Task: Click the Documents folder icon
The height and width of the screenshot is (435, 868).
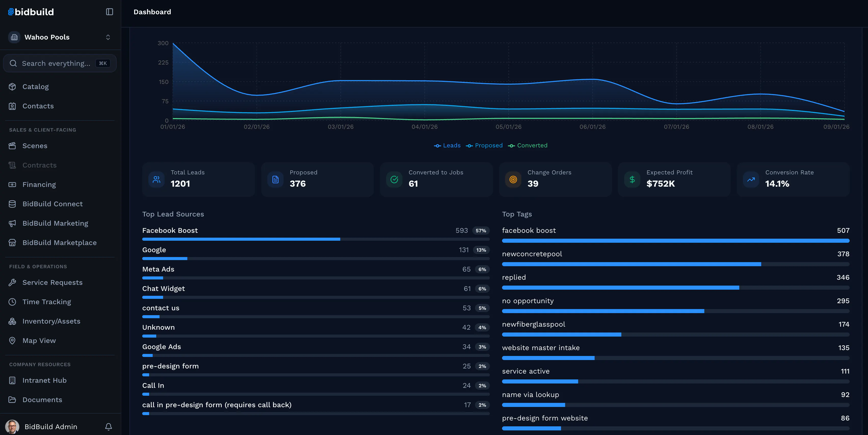Action: coord(12,400)
